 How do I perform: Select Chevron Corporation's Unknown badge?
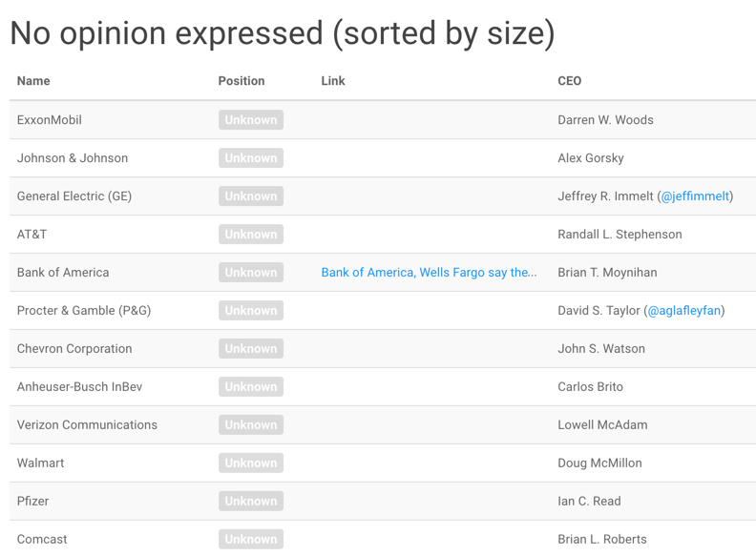pos(251,349)
